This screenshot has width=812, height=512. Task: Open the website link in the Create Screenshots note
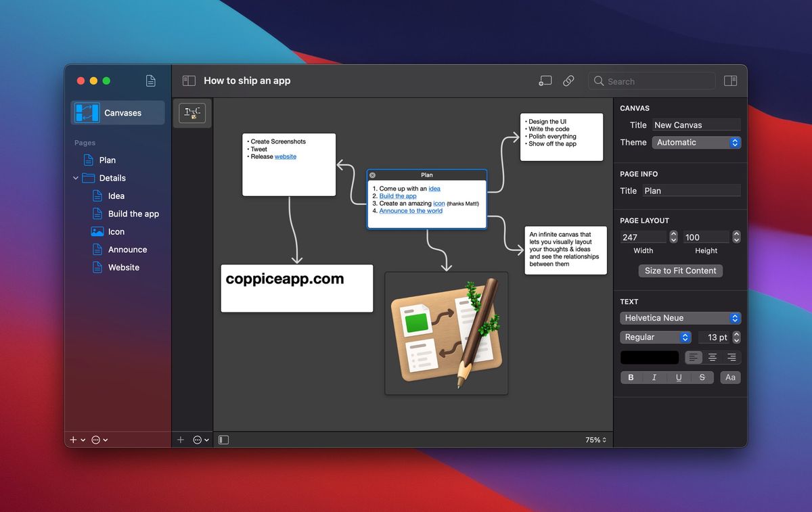pyautogui.click(x=285, y=156)
